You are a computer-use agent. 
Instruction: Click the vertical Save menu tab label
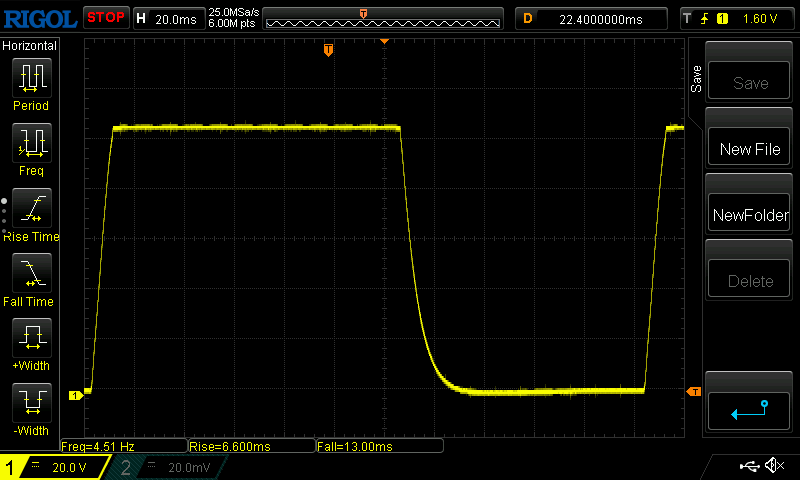[696, 79]
